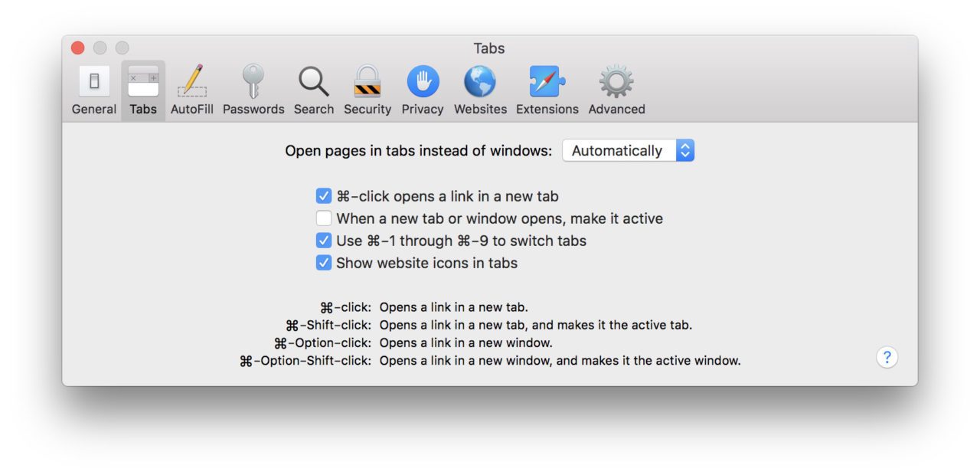
Task: Click the preferences window title bar
Action: (x=490, y=48)
